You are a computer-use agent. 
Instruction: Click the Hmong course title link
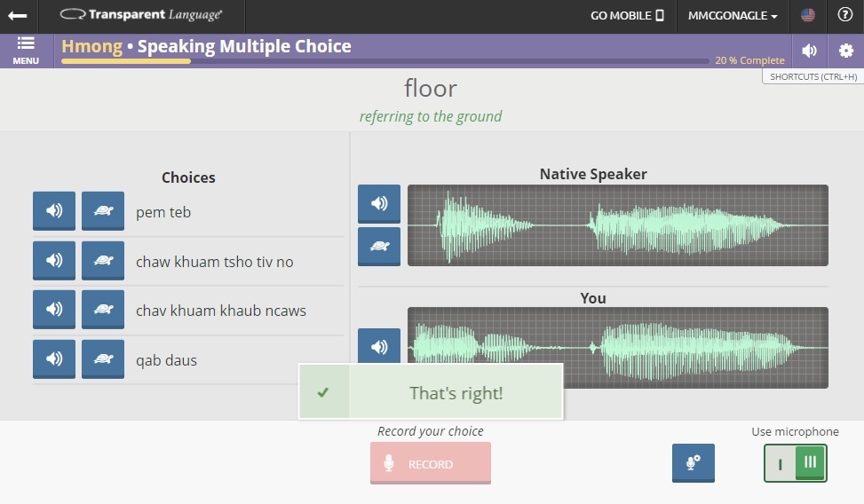(92, 46)
